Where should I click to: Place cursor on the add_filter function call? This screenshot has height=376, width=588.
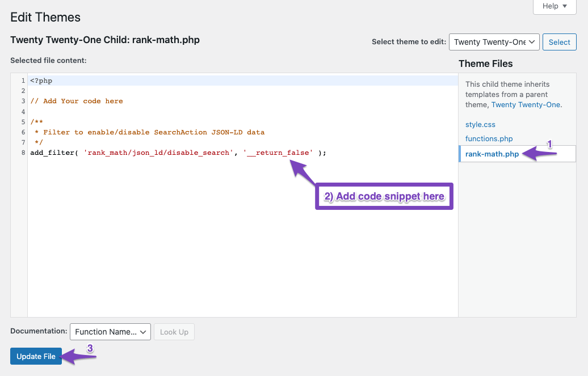[x=52, y=152]
